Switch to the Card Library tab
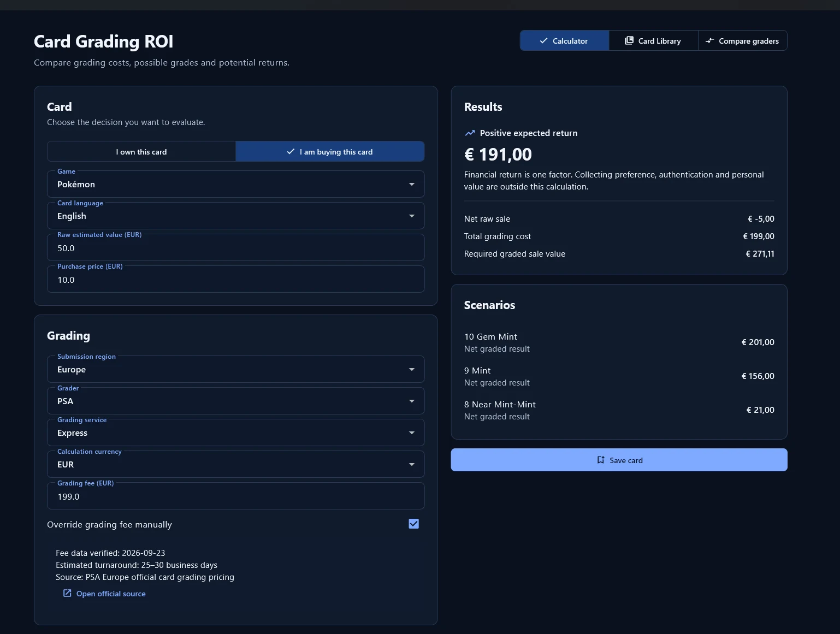Viewport: 840px width, 634px height. point(653,40)
